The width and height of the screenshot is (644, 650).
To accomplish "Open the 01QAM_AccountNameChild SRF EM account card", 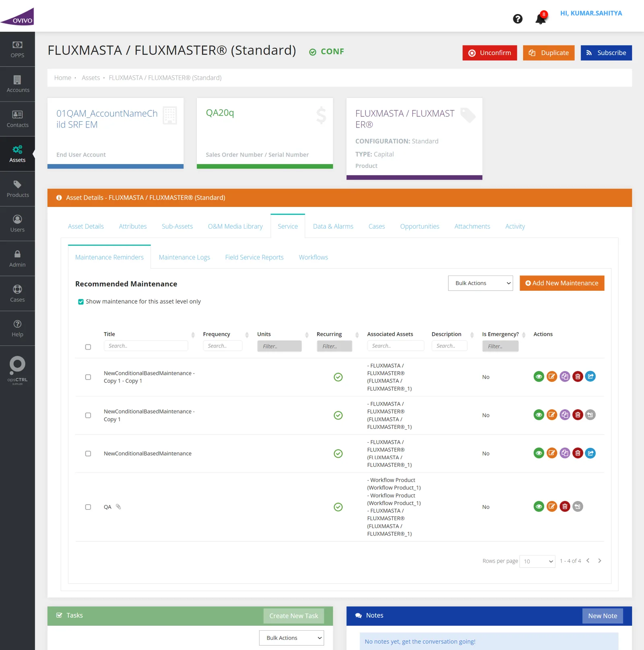I will click(x=116, y=133).
